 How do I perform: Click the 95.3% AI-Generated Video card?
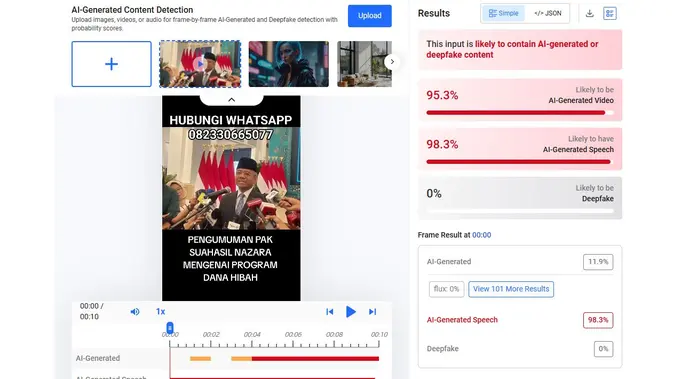(x=520, y=100)
